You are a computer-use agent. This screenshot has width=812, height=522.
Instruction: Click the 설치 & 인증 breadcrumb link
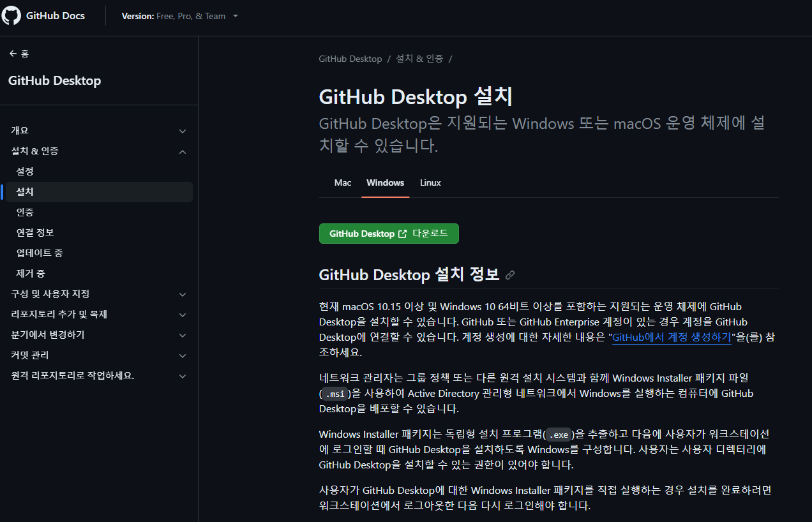coord(419,59)
